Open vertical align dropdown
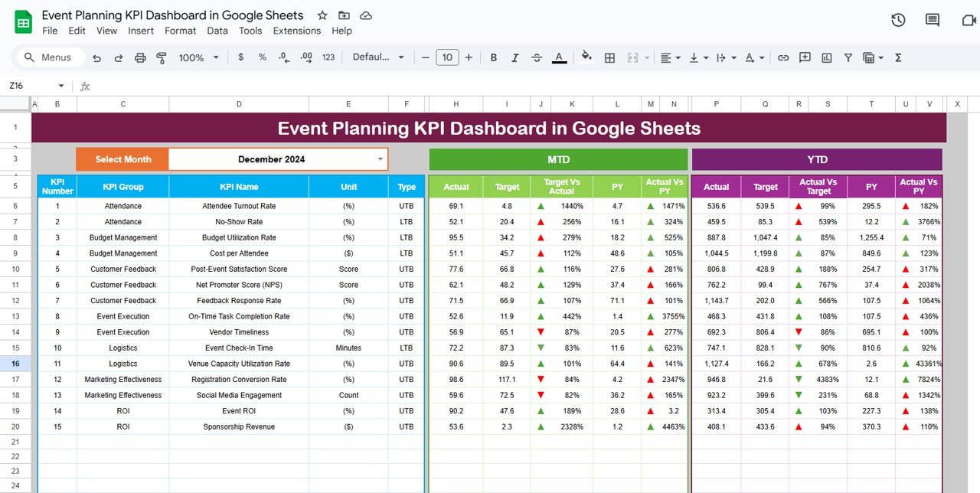 699,57
